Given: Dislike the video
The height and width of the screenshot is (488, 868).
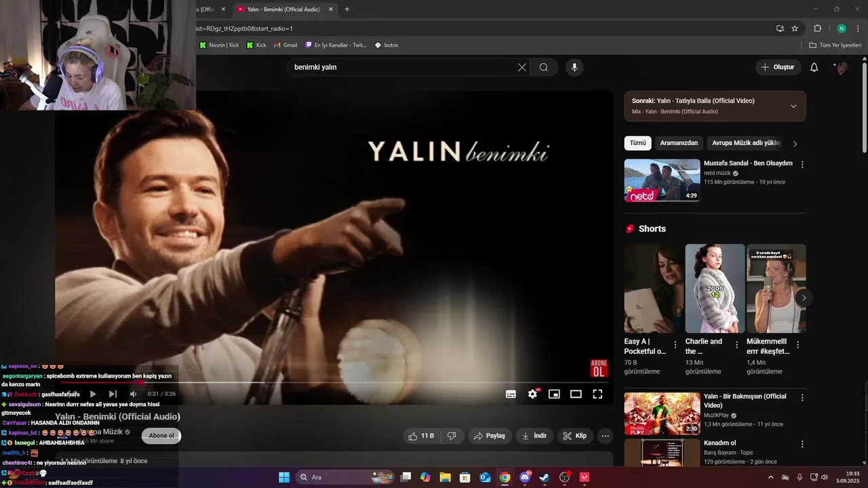Looking at the screenshot, I should pyautogui.click(x=452, y=436).
